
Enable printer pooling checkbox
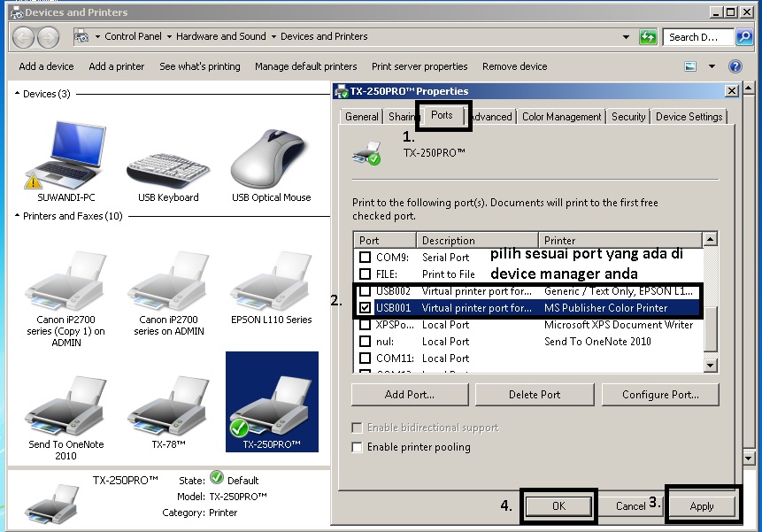tap(358, 447)
